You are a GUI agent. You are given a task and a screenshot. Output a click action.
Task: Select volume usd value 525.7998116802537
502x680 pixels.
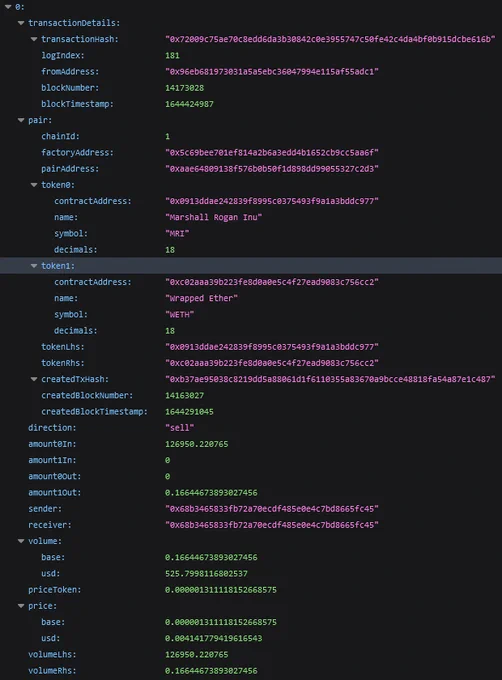(206, 573)
